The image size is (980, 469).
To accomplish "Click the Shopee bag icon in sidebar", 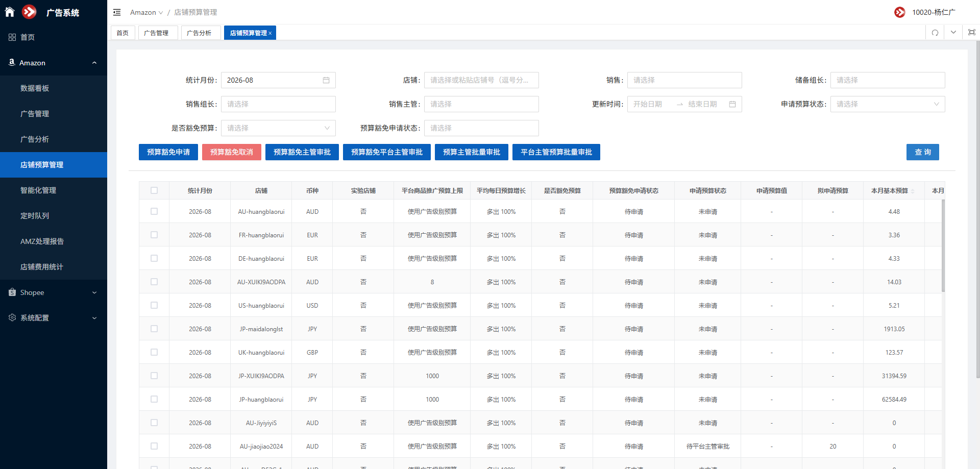I will pos(12,292).
